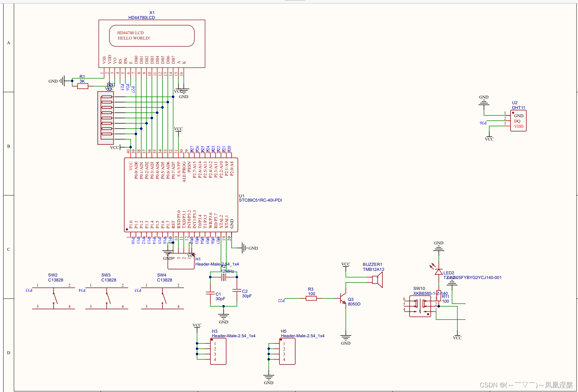Click the 'X1' designator above the LCD
578x392 pixels.
[x=152, y=13]
